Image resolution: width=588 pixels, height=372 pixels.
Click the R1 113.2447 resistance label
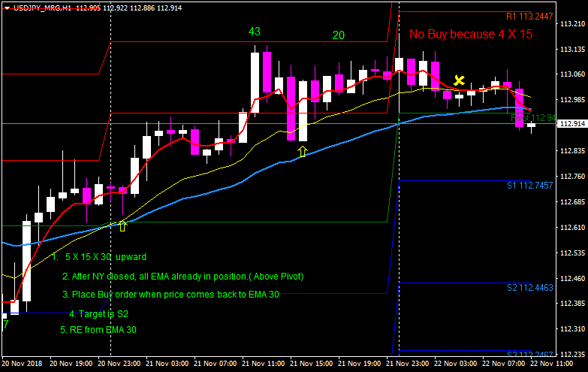[x=529, y=17]
